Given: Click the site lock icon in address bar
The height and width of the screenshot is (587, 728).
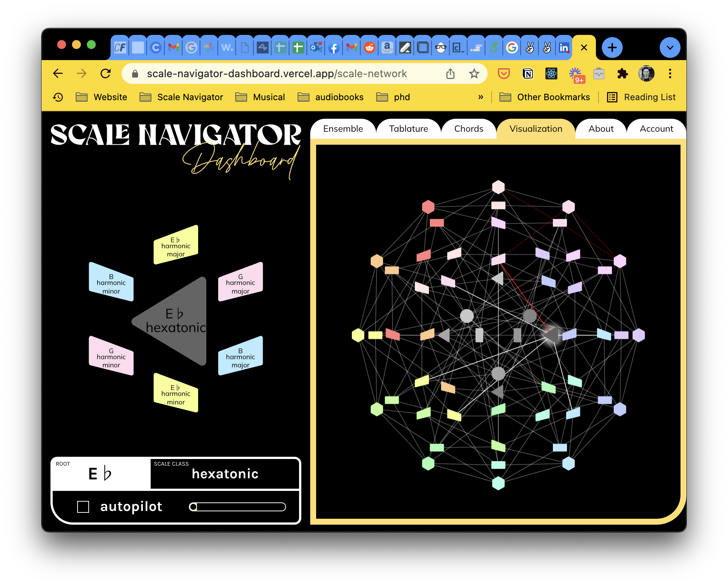Looking at the screenshot, I should pos(135,74).
